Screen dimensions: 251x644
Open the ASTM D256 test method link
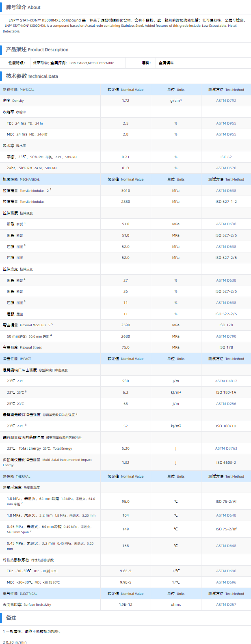click(226, 404)
